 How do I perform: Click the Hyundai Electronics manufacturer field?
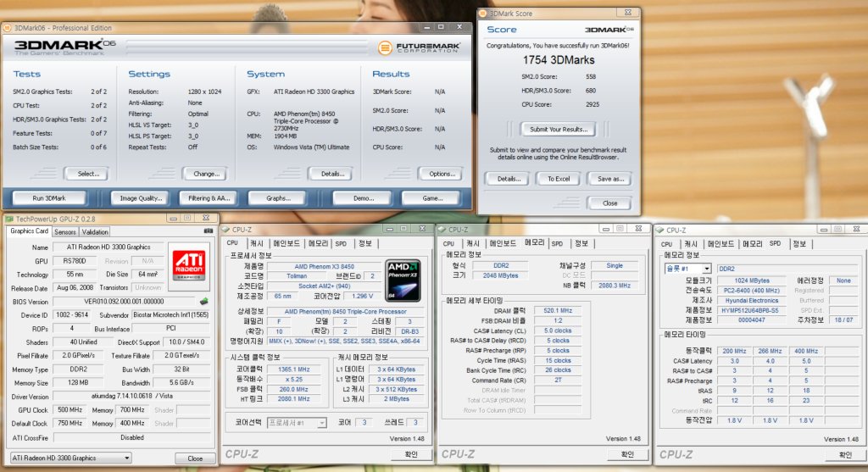(x=751, y=301)
